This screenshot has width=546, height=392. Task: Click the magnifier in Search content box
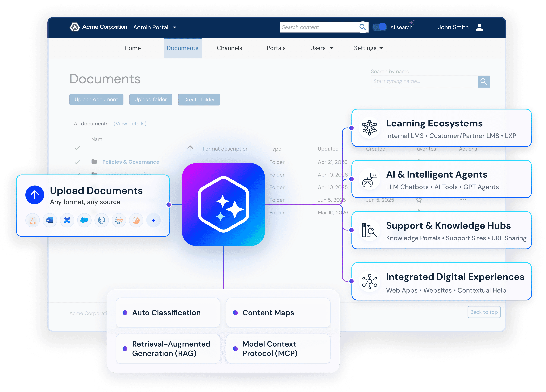tap(363, 27)
